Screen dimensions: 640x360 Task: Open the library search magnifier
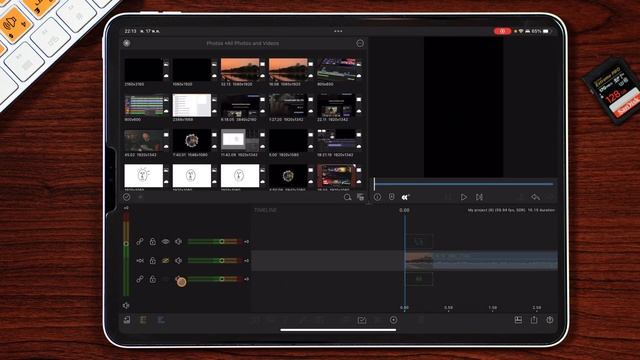click(x=347, y=197)
